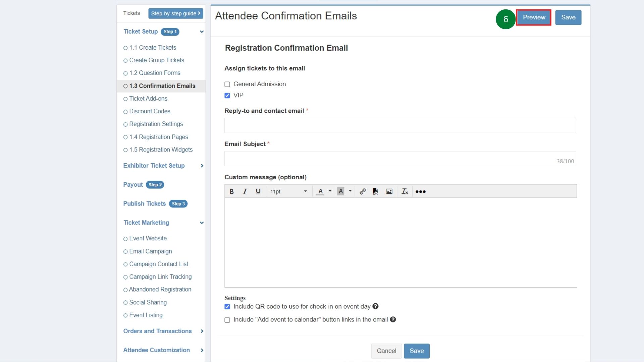Clear formatting using the Tx icon
The width and height of the screenshot is (644, 362).
tap(405, 191)
